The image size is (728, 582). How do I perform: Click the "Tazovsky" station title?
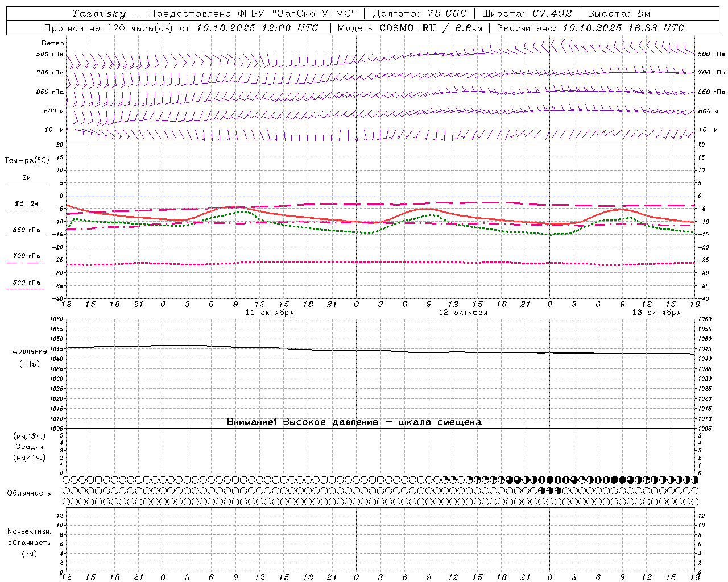click(x=99, y=14)
